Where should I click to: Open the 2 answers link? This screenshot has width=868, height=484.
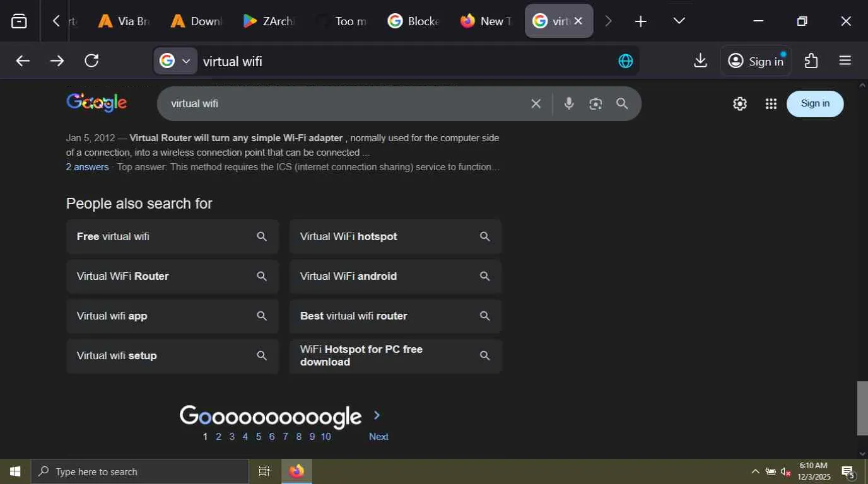[x=87, y=167]
